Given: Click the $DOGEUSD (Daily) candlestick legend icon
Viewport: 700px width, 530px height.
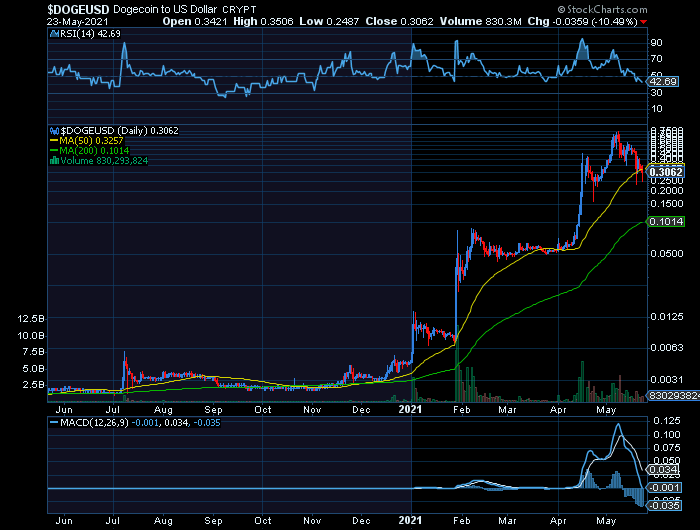Looking at the screenshot, I should [x=54, y=131].
